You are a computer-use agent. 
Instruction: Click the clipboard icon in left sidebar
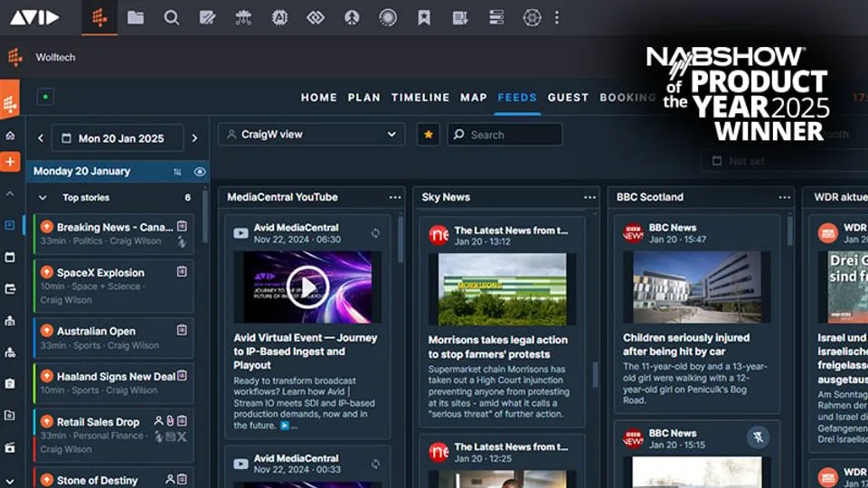(10, 383)
